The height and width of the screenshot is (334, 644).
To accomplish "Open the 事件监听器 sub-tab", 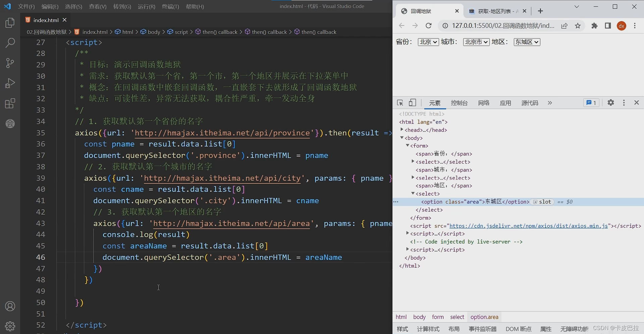I will (x=483, y=329).
